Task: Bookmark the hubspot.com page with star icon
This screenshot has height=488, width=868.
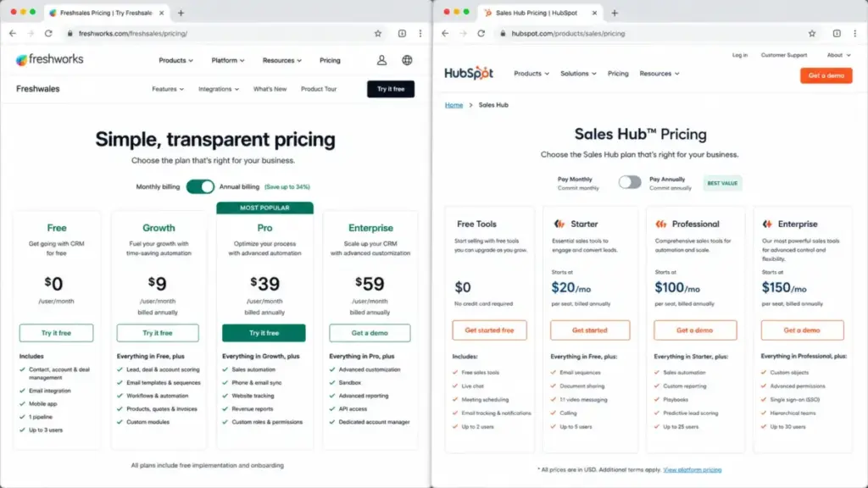Action: tap(812, 33)
